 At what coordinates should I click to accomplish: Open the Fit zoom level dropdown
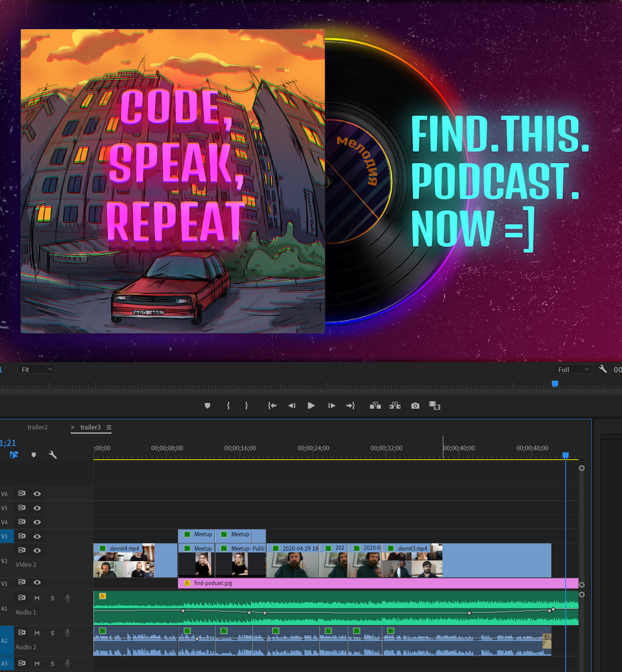[x=36, y=369]
